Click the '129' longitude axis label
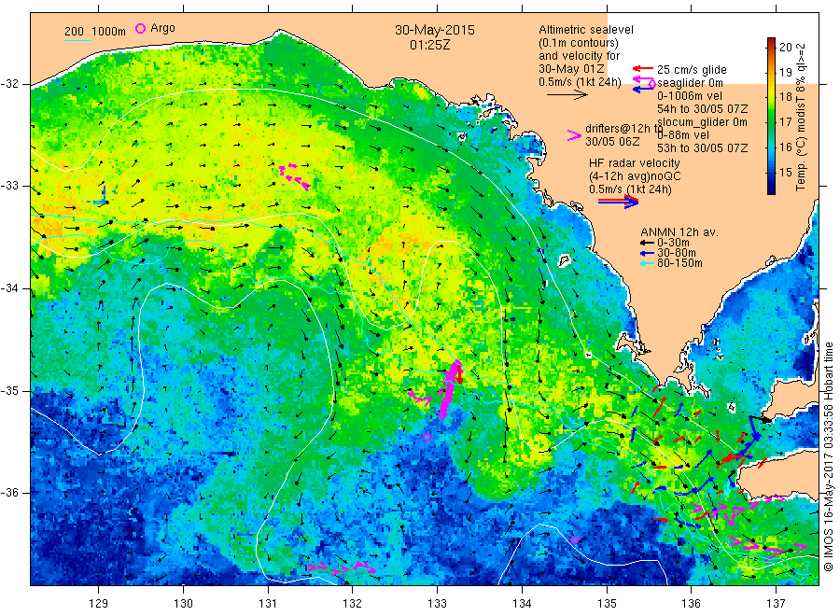The width and height of the screenshot is (840, 616). pyautogui.click(x=99, y=603)
